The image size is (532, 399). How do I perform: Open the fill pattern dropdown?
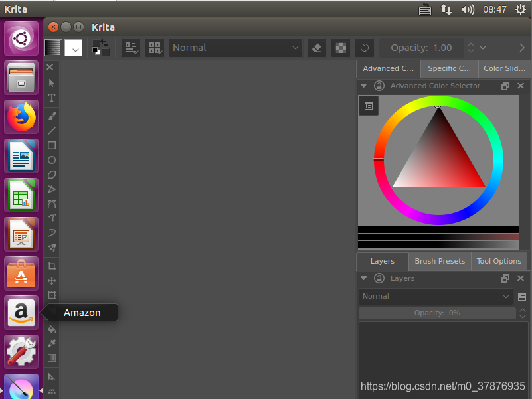[x=73, y=48]
